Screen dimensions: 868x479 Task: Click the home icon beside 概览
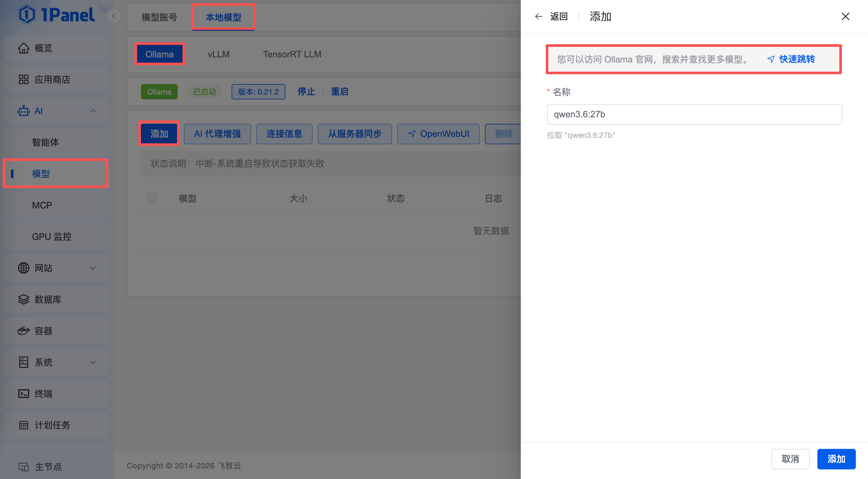coord(24,48)
